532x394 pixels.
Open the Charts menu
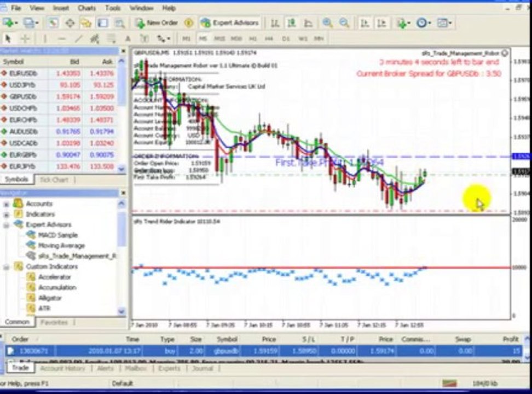(x=86, y=8)
